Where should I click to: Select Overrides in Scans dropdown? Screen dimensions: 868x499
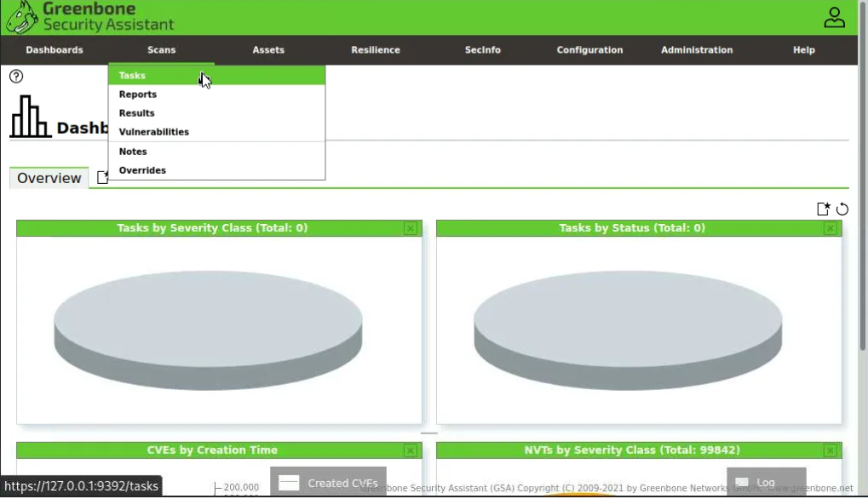click(216, 169)
